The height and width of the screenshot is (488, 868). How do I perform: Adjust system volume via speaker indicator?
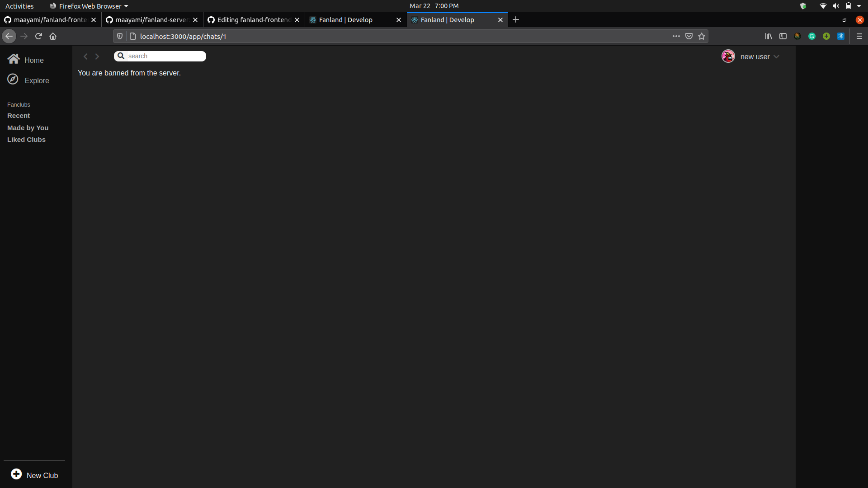pos(835,6)
